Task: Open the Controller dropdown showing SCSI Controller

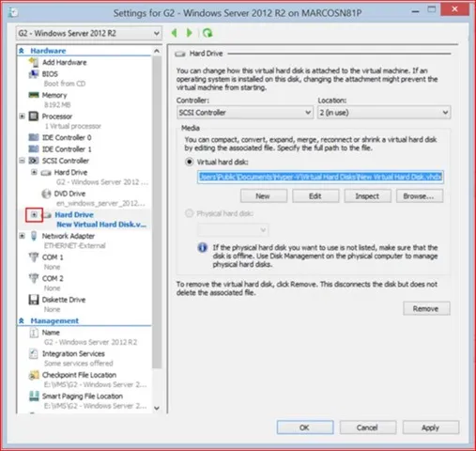Action: click(244, 113)
